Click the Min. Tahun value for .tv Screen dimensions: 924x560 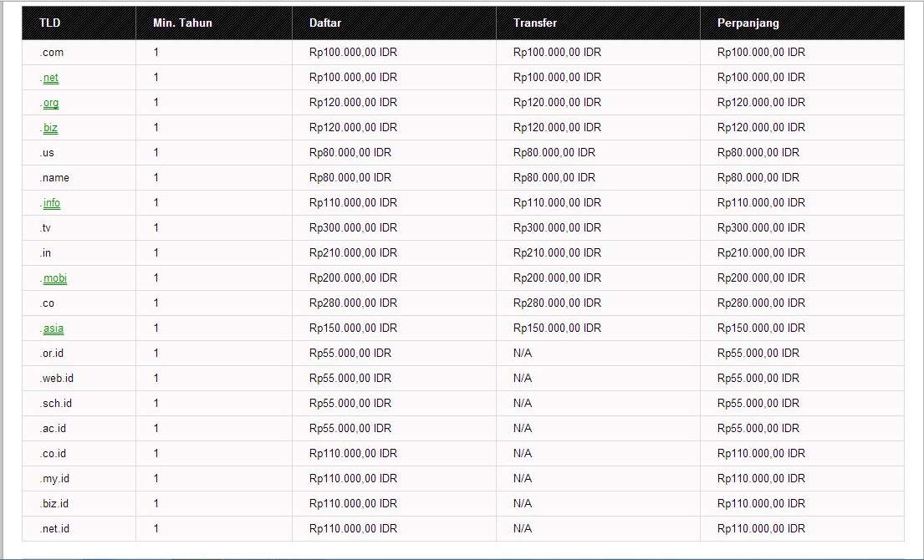tap(156, 228)
